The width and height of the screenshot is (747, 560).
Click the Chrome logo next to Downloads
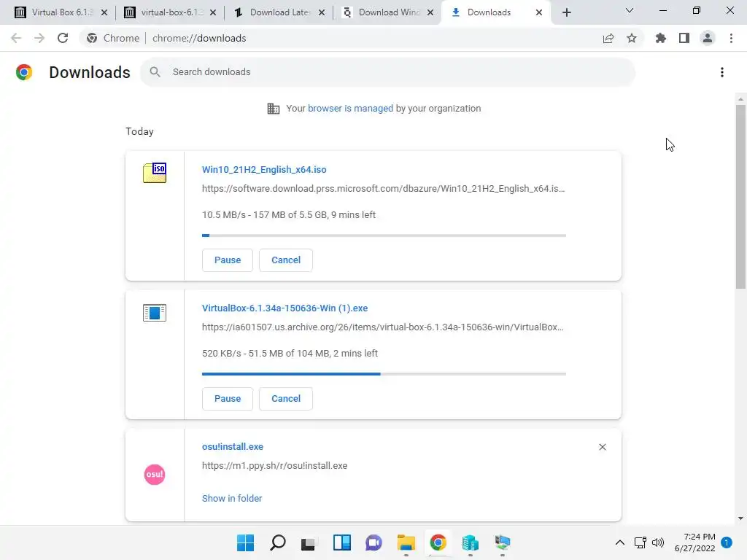pyautogui.click(x=24, y=72)
